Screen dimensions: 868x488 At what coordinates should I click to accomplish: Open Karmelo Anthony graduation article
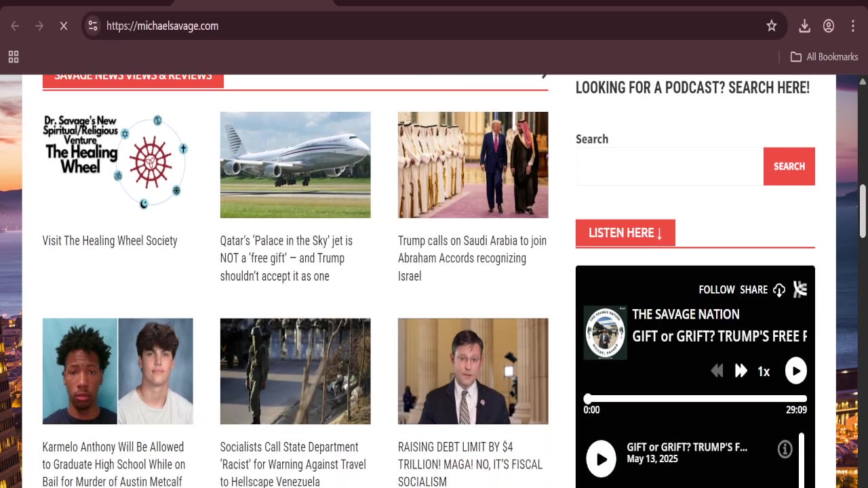[x=114, y=464]
